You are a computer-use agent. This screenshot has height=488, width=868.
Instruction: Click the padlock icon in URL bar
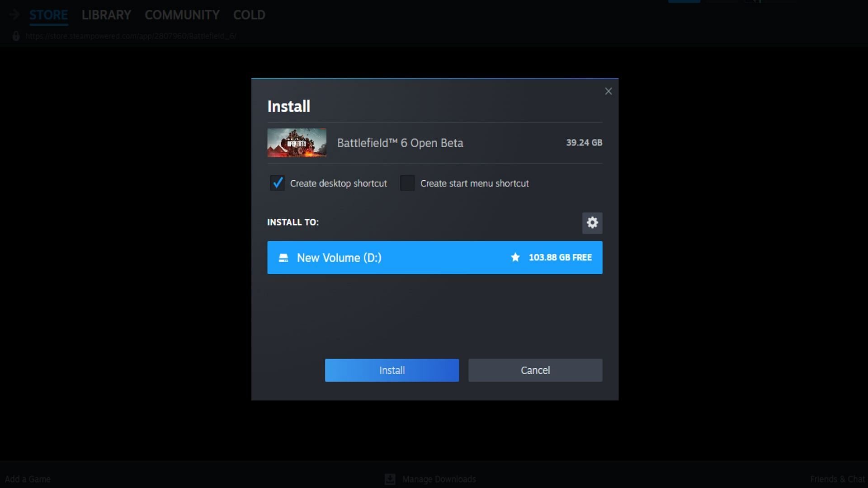point(16,36)
